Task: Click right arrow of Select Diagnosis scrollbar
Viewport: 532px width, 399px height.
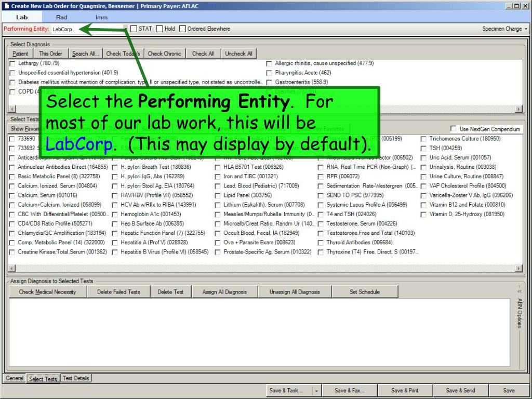Action: pyautogui.click(x=519, y=109)
